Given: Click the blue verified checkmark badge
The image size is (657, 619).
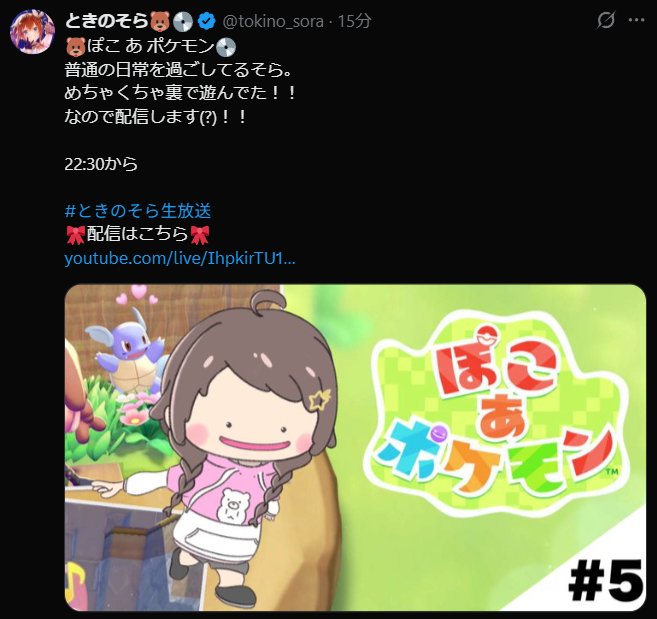Looking at the screenshot, I should coord(207,21).
